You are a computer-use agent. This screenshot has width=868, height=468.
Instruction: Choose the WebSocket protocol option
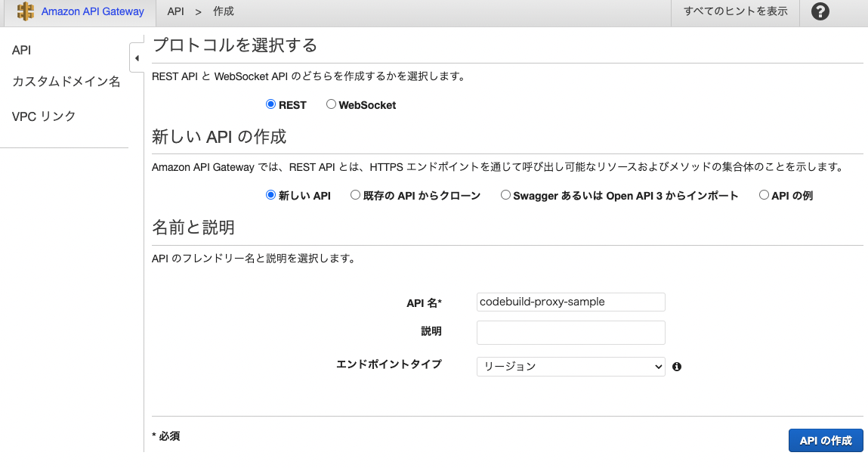click(x=330, y=105)
